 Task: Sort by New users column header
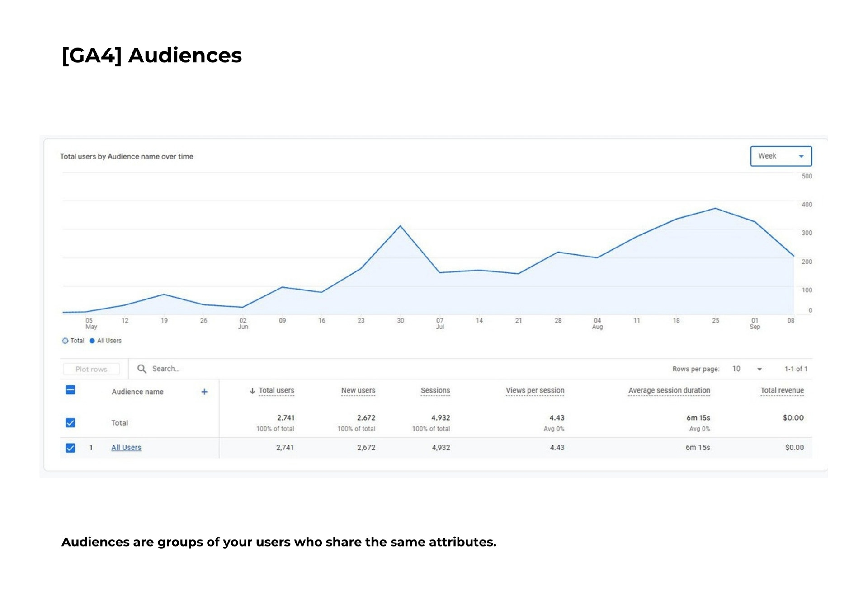(x=358, y=390)
